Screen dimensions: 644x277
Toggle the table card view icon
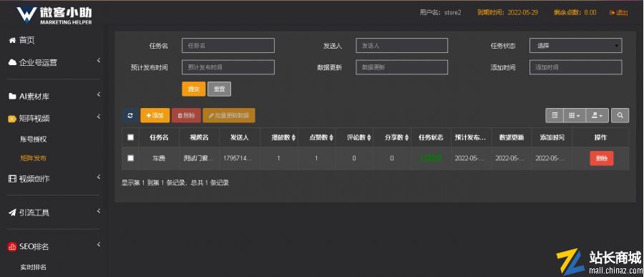555,116
